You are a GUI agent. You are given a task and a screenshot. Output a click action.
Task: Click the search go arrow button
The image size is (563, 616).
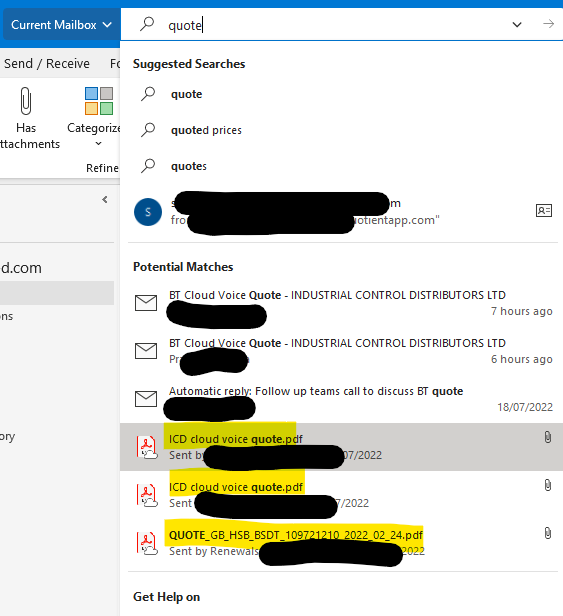click(548, 24)
